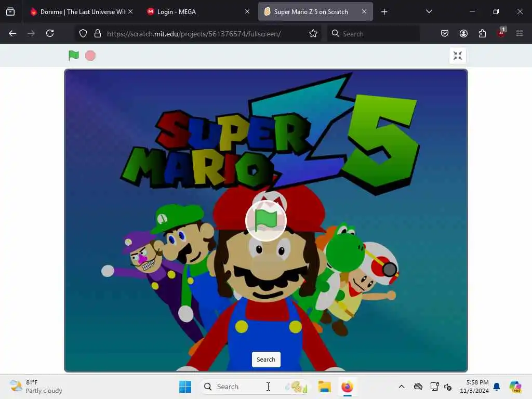Click the browser forward arrow
532x399 pixels.
pos(31,33)
